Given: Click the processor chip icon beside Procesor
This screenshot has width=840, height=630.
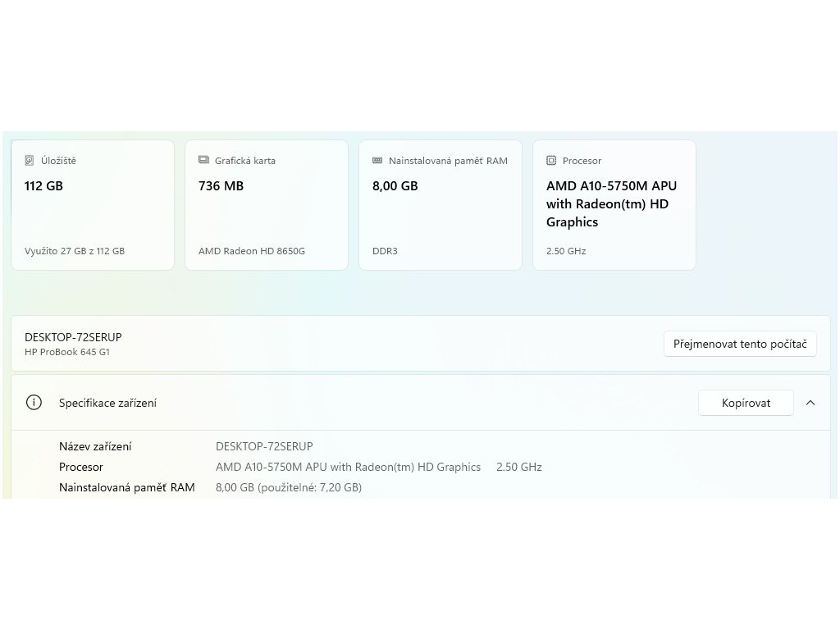Looking at the screenshot, I should click(551, 160).
